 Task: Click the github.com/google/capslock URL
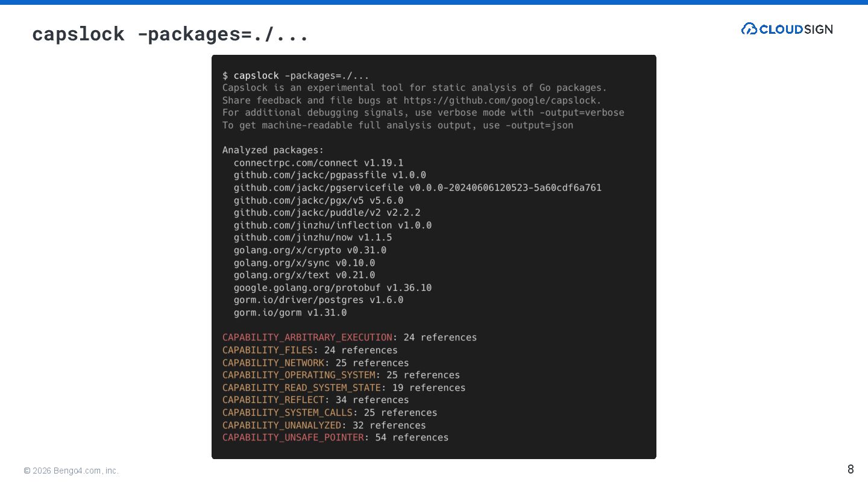502,101
